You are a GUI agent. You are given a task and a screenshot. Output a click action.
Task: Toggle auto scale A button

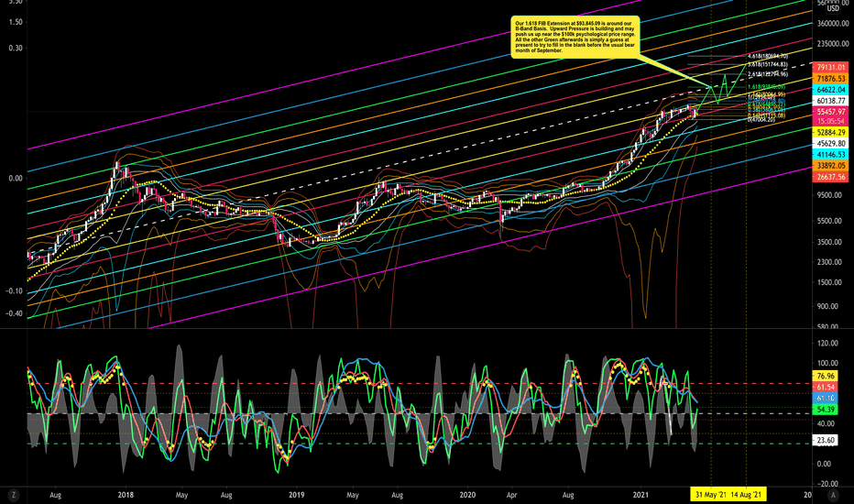point(833,495)
